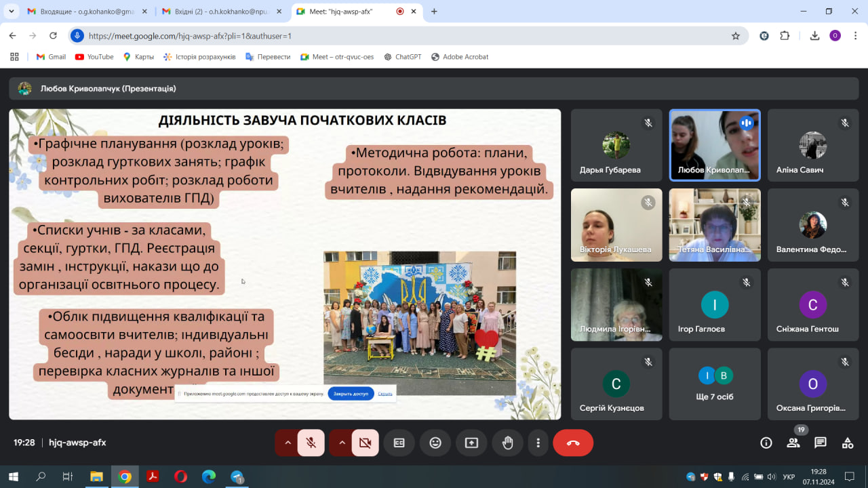Open chat with everyone icon

821,443
